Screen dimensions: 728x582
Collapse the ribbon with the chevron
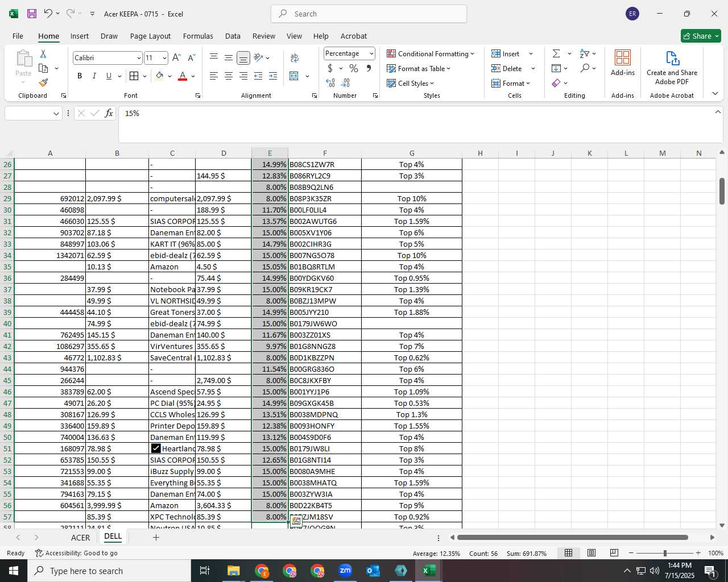click(715, 94)
